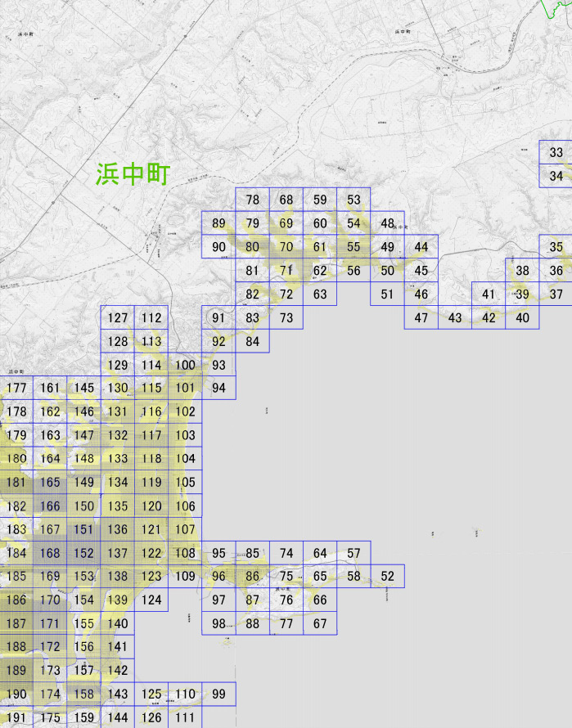Select map tile 63
The image size is (572, 728).
point(320,294)
